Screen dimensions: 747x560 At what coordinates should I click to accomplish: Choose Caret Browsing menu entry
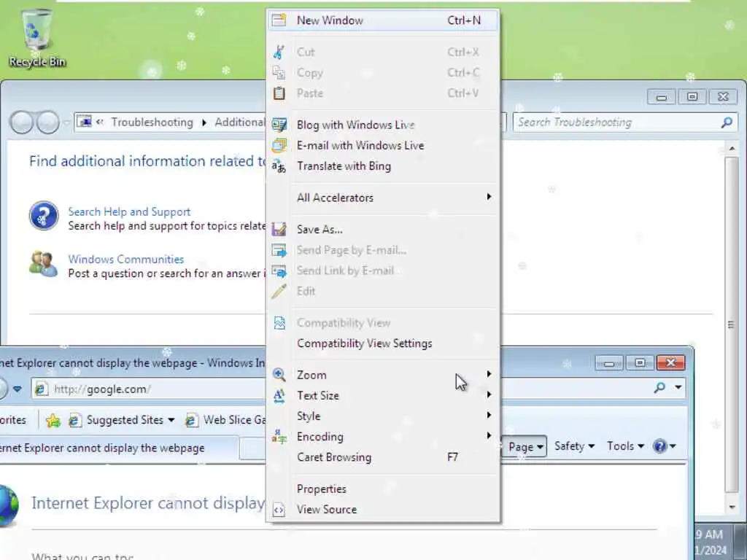[x=383, y=457]
